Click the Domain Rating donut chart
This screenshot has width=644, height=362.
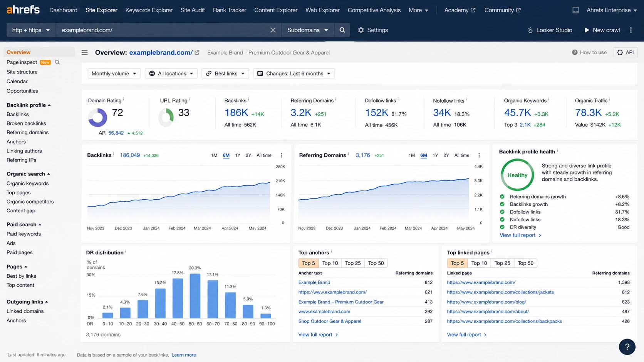click(x=98, y=117)
